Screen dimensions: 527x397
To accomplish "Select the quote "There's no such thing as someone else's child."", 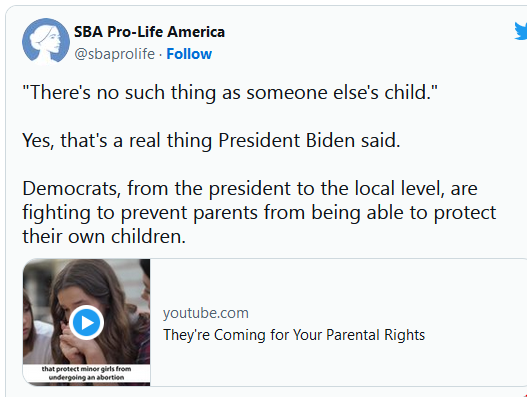I will click(230, 92).
